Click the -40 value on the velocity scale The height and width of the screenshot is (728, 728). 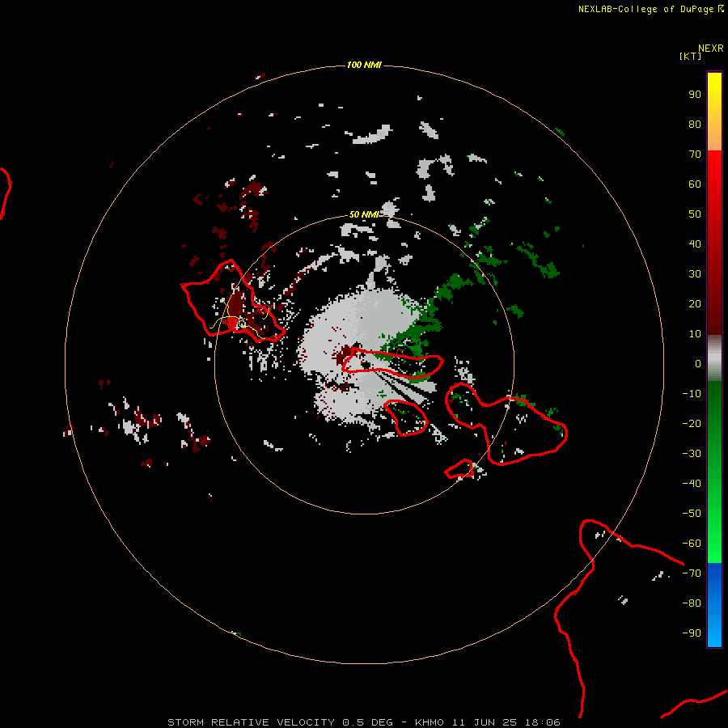(x=692, y=484)
